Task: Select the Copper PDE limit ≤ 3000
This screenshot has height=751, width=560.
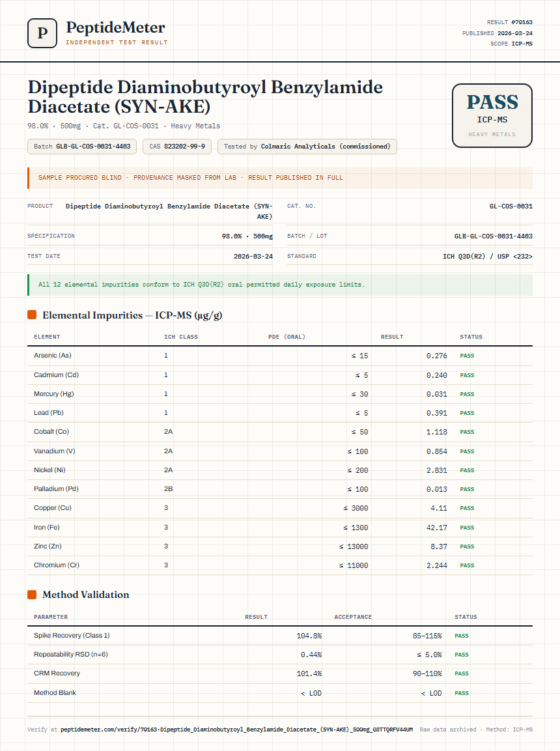Action: pyautogui.click(x=356, y=508)
